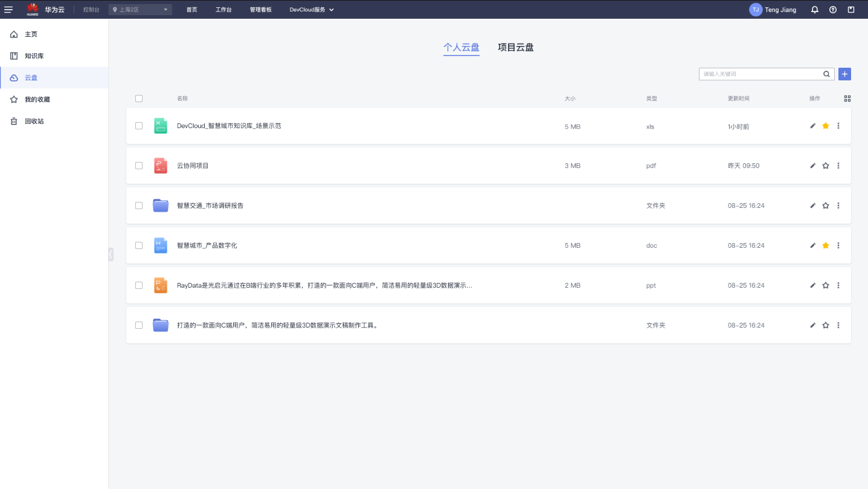Open 管理看板 in top navigation
This screenshot has height=489, width=868.
(260, 10)
